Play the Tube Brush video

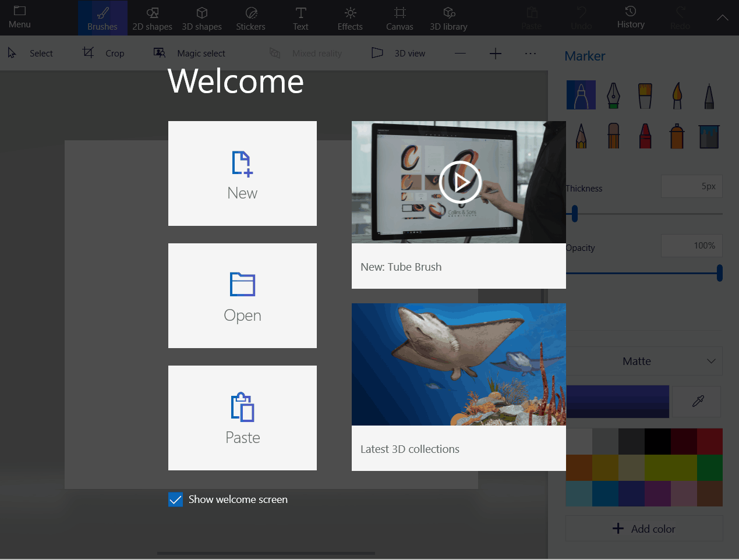coord(460,182)
